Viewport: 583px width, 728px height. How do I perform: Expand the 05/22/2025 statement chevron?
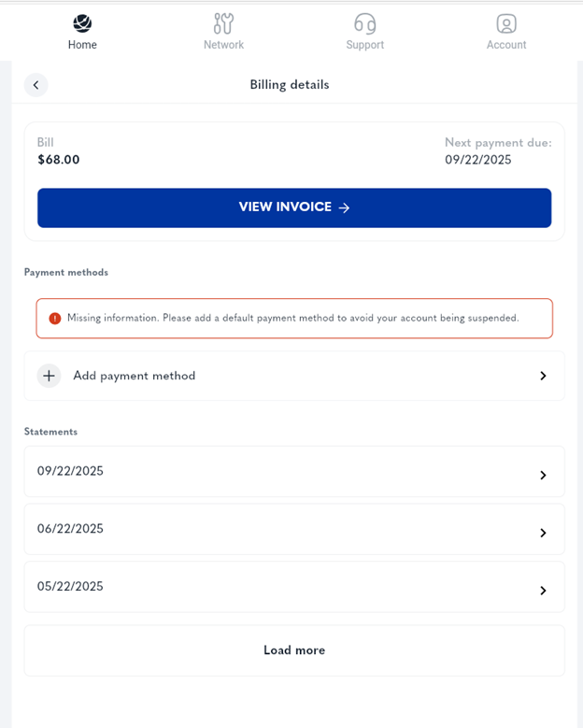[x=543, y=591]
